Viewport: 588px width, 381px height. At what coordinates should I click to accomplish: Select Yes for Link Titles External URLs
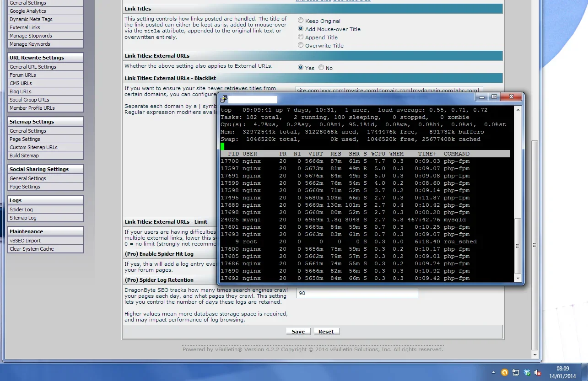point(301,67)
